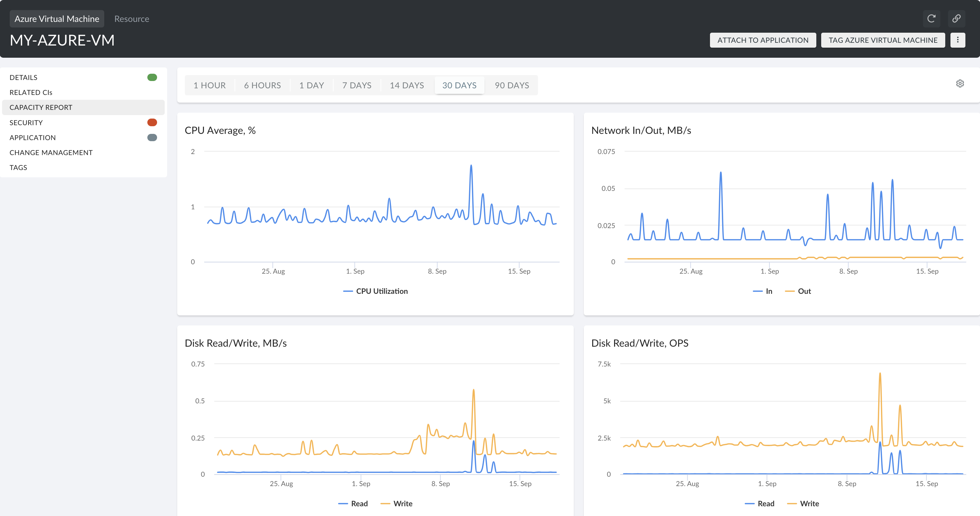
Task: Click the green status indicator beside DETAILS
Action: (x=152, y=77)
